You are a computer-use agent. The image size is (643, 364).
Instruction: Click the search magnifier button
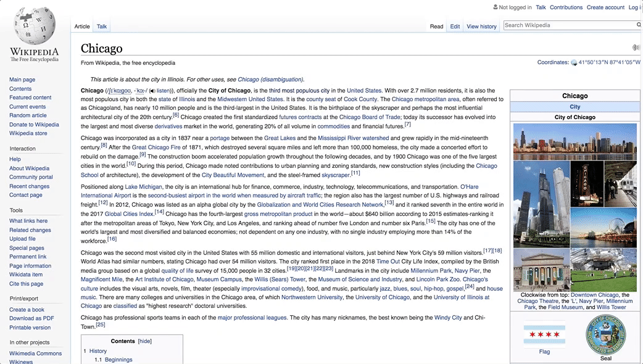639,25
